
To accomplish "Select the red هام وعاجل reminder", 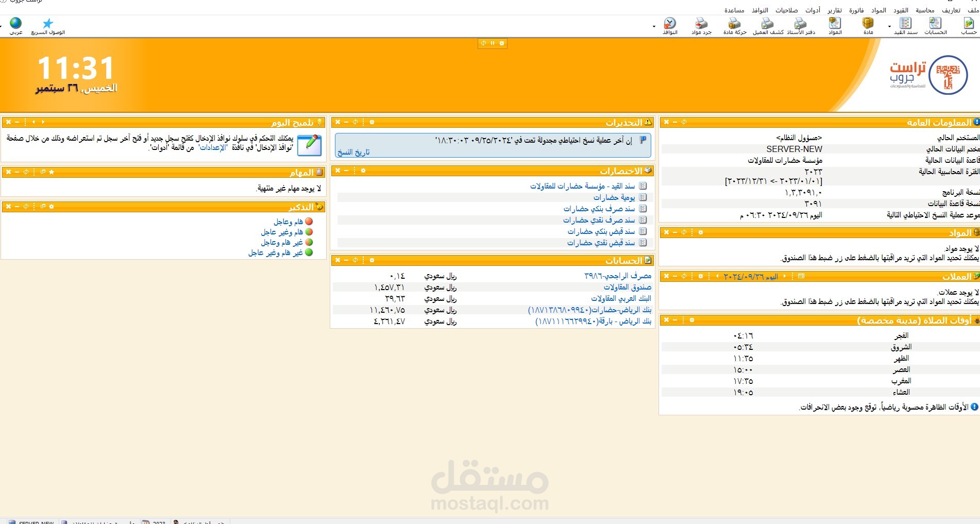I will coord(293,222).
